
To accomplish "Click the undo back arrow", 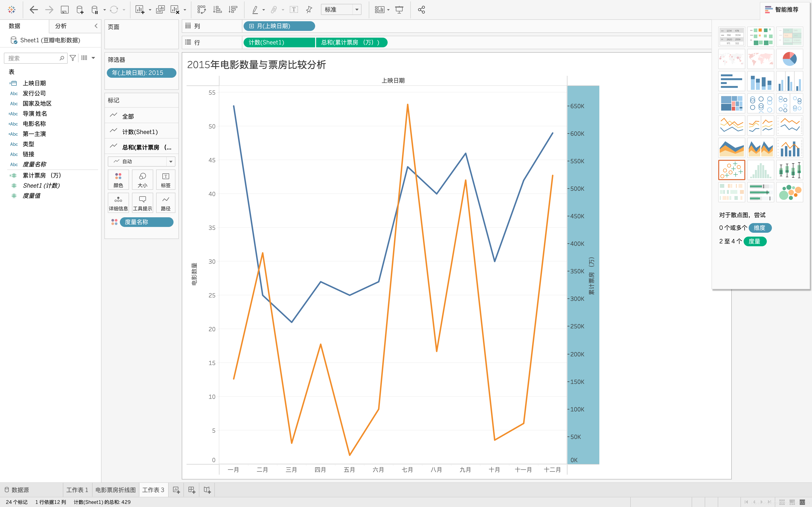I will (34, 10).
